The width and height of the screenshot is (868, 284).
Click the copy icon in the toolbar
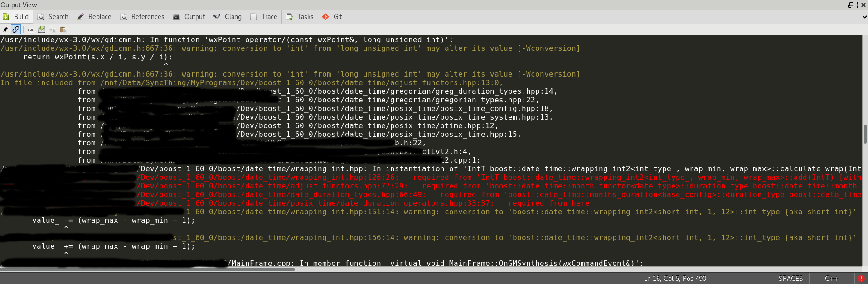[x=53, y=29]
